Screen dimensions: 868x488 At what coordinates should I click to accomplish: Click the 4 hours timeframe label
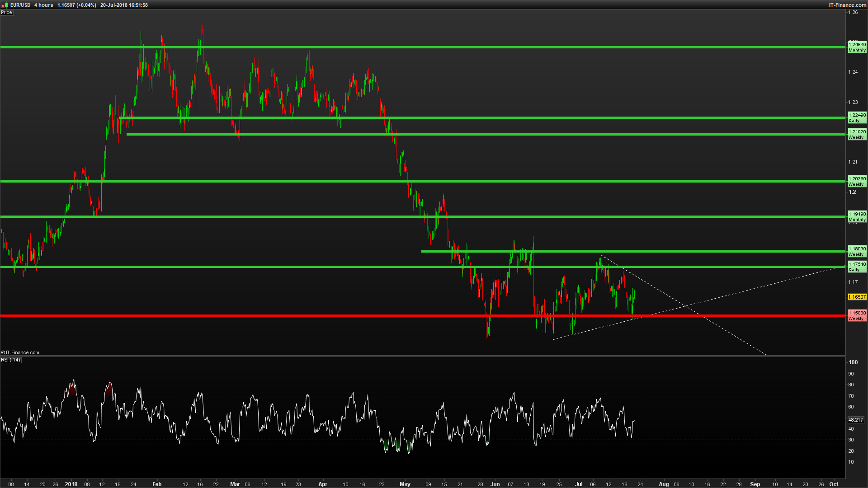point(44,5)
